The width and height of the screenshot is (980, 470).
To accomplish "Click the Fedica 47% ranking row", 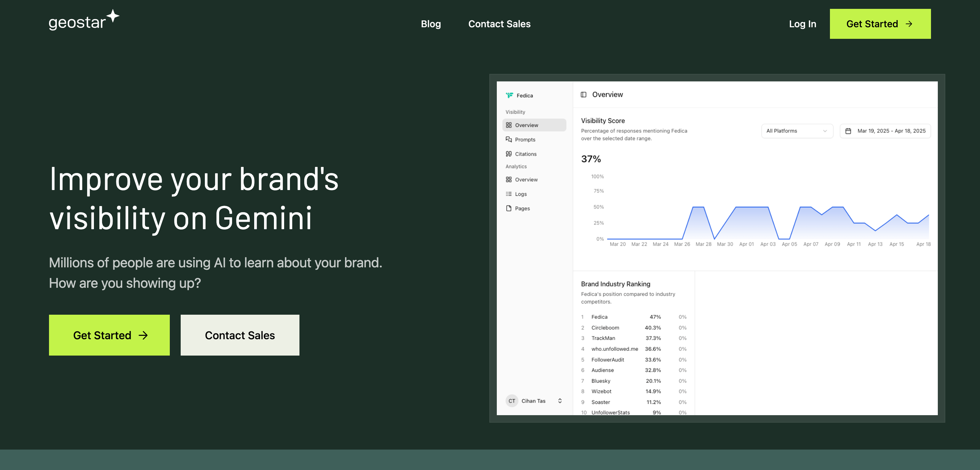I will point(633,317).
